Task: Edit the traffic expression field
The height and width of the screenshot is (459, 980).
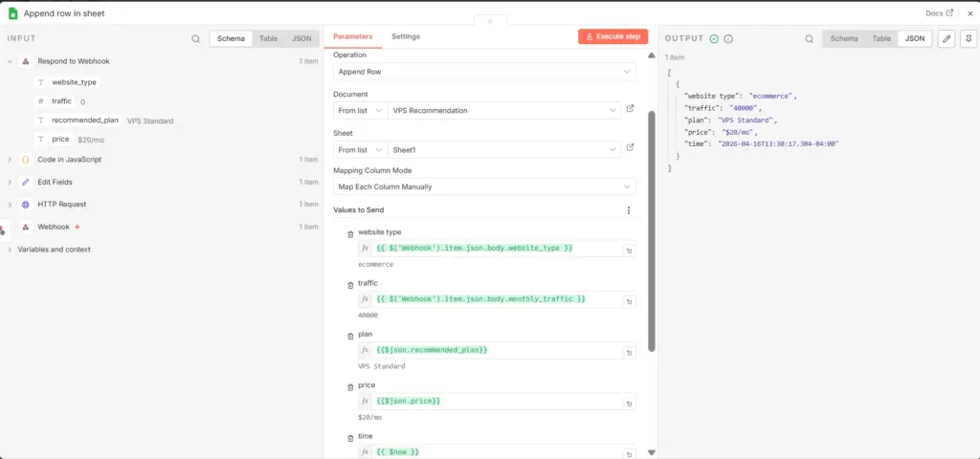Action: pos(497,299)
